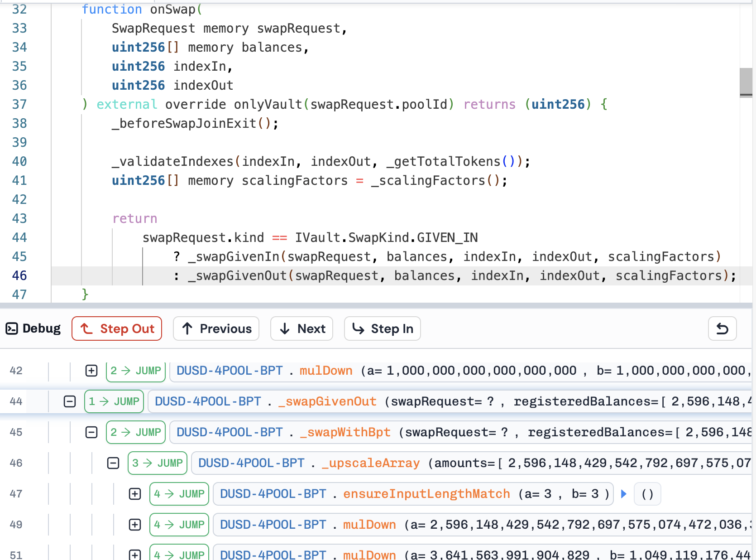Image resolution: width=756 pixels, height=560 pixels.
Task: Collapse the _swapGivenOut trace row
Action: coord(70,401)
